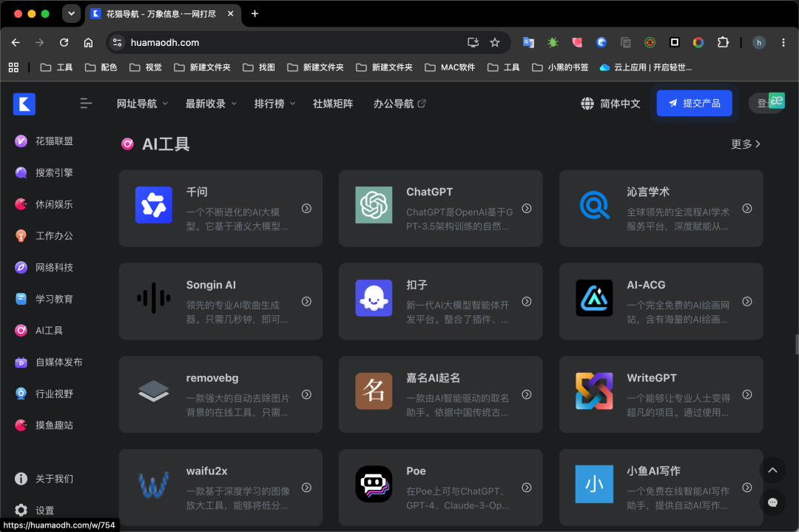
Task: Click the arrow on 千问 card
Action: coord(306,209)
